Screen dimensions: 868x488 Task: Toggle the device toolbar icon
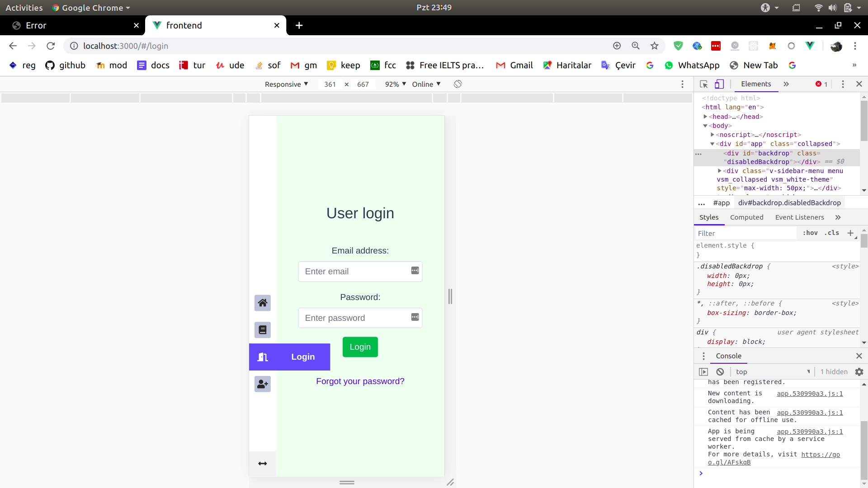coord(719,84)
